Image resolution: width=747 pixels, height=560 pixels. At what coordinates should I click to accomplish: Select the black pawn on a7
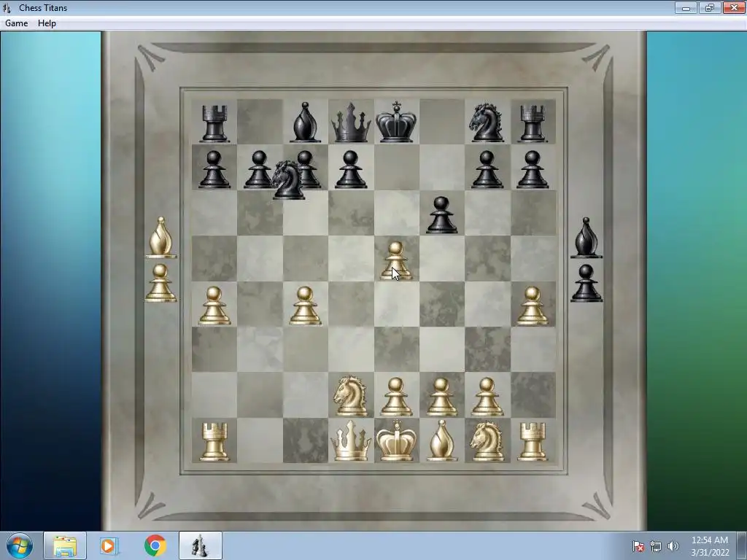[x=214, y=169]
